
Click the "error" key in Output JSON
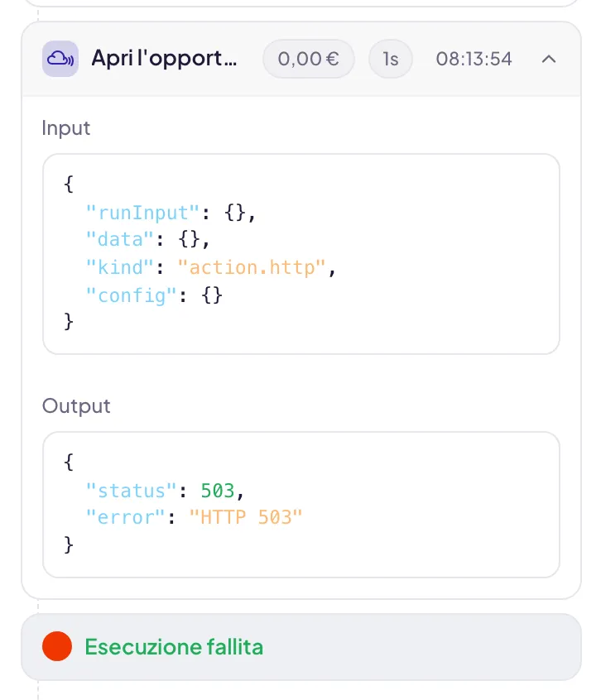[126, 517]
